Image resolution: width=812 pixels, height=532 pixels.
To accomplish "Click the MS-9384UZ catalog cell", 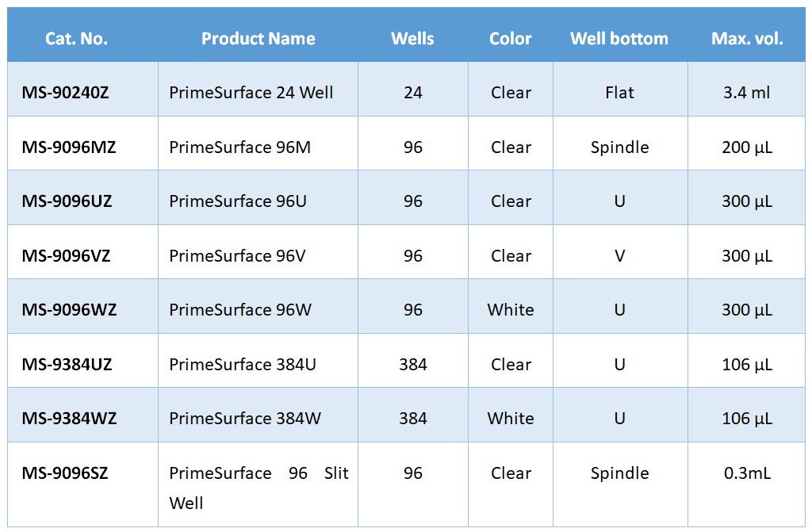I will click(67, 365).
